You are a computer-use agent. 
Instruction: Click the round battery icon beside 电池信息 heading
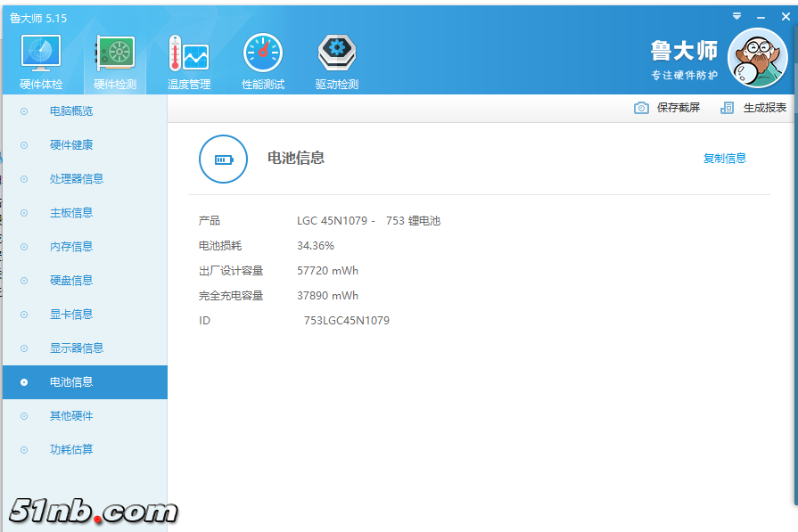223,159
